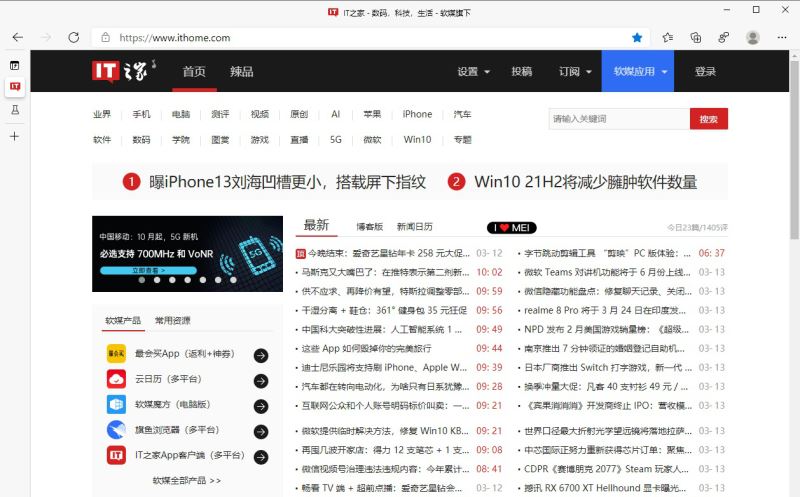Select the last carousel dot on banner

pyautogui.click(x=233, y=280)
